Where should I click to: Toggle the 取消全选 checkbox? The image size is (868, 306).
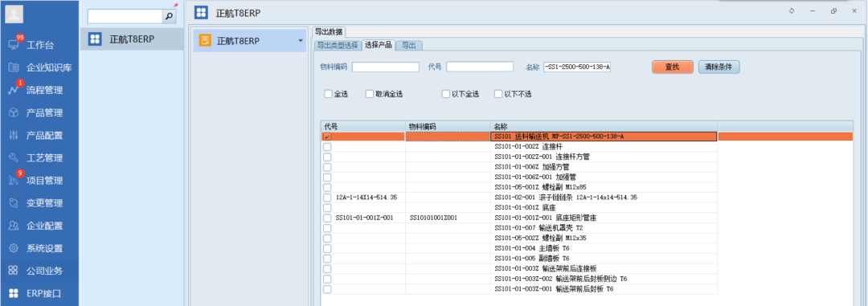click(x=370, y=94)
